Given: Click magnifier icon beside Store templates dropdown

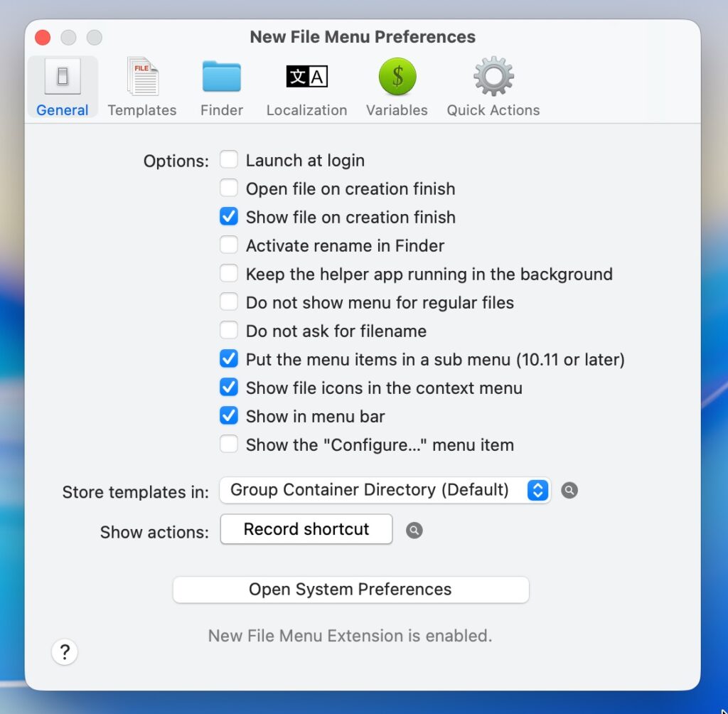Looking at the screenshot, I should coord(569,491).
